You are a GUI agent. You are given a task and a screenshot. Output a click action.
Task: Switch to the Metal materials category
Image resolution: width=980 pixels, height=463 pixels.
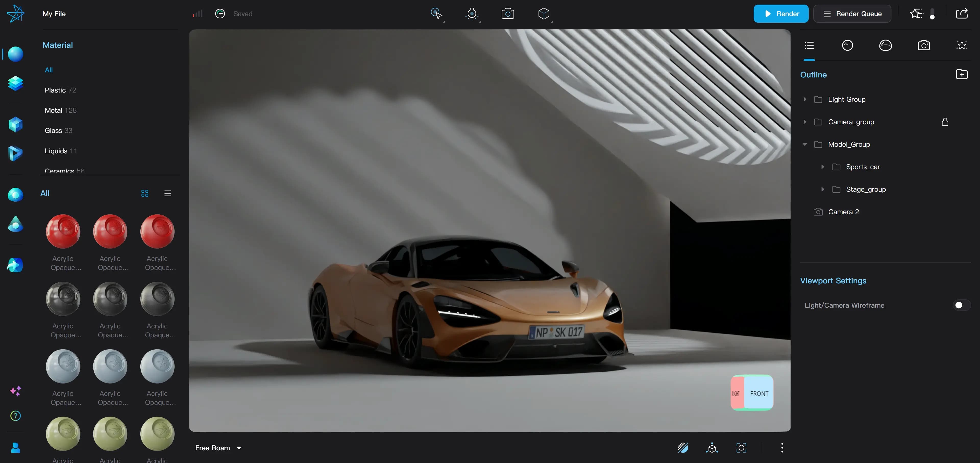pyautogui.click(x=53, y=111)
